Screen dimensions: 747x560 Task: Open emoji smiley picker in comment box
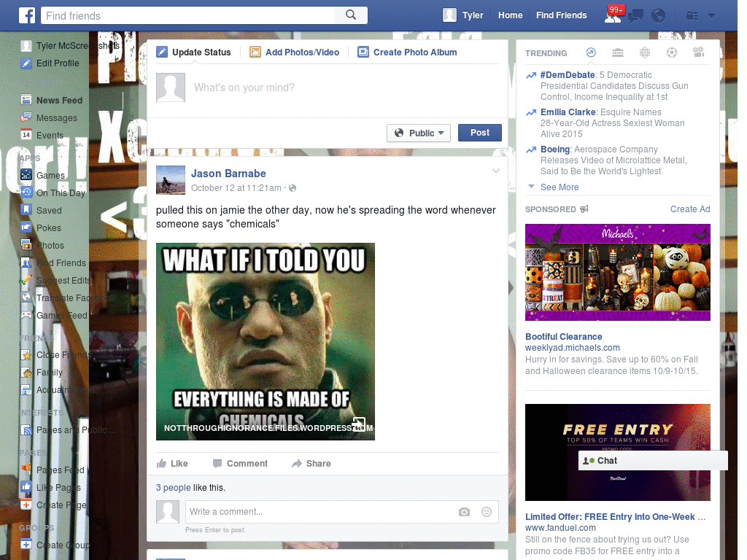487,512
